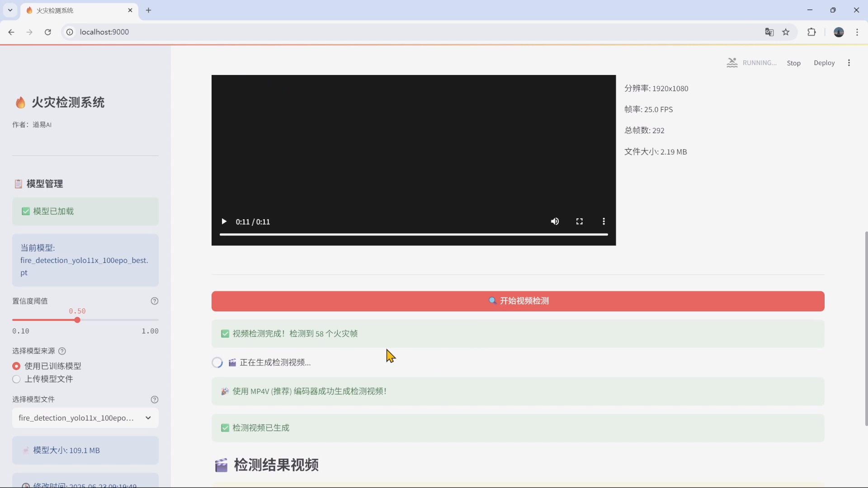Open the overflow menu next to Deploy
868x488 pixels.
849,63
